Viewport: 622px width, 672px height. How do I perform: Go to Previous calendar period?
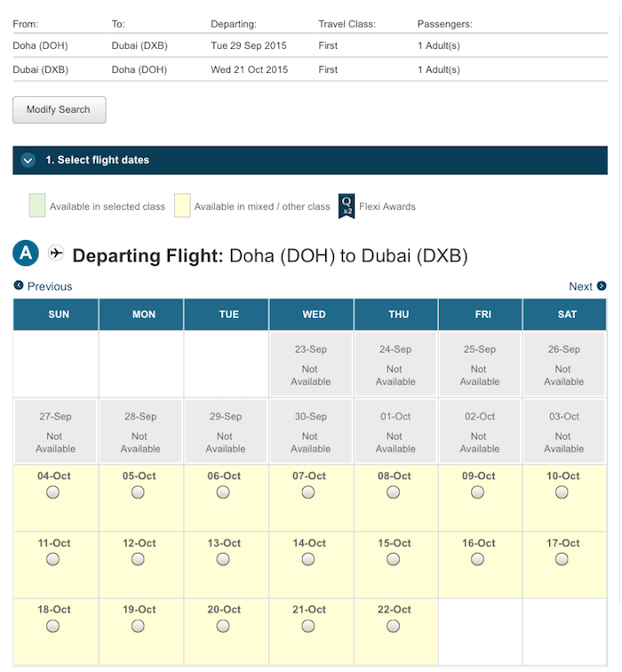pyautogui.click(x=50, y=286)
